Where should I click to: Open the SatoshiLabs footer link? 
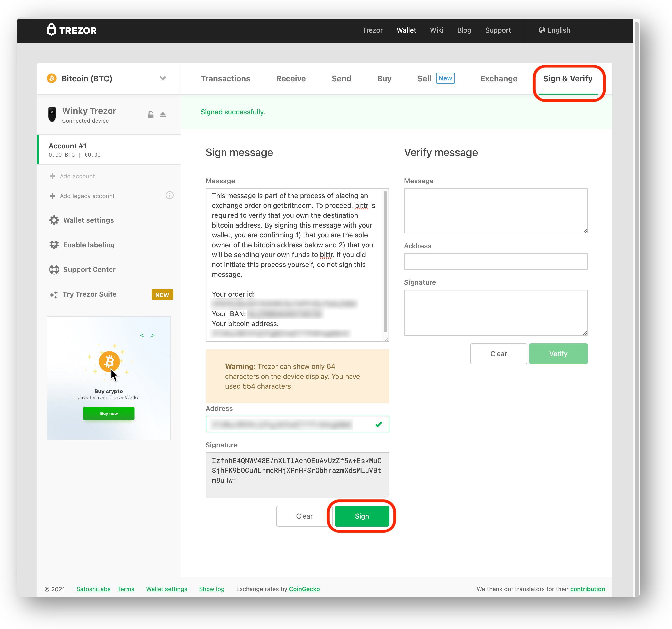93,589
